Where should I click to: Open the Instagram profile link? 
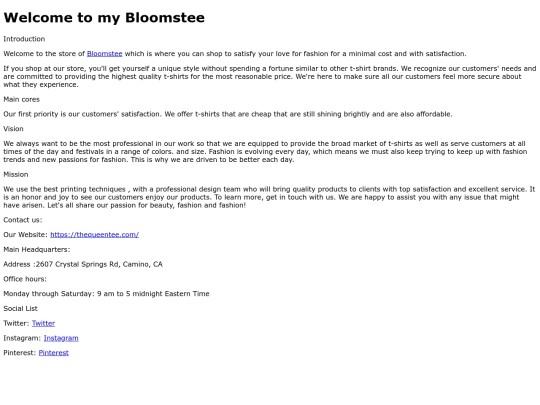coord(61,338)
